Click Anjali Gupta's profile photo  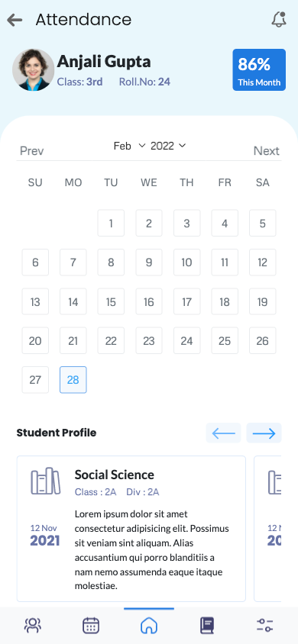click(34, 70)
